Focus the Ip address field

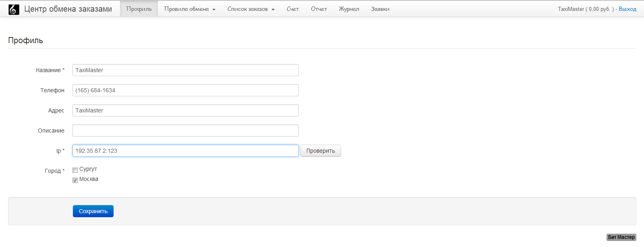[x=185, y=151]
